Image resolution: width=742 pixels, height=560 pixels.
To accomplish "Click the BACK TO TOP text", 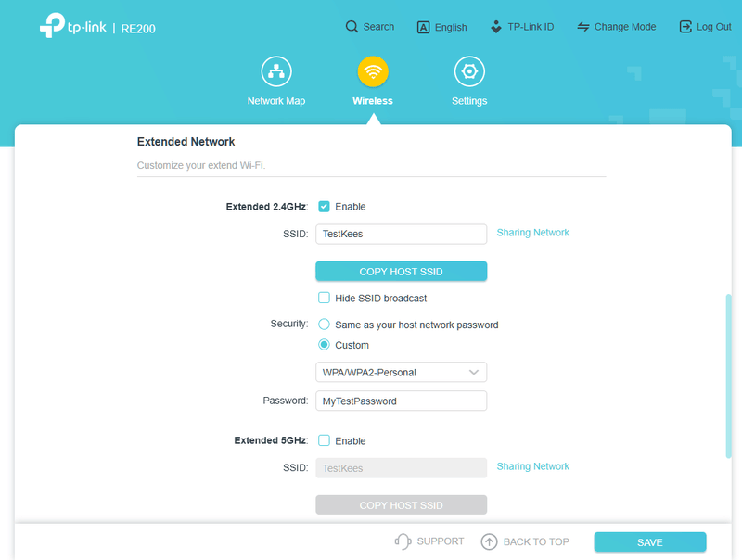I will tap(536, 541).
